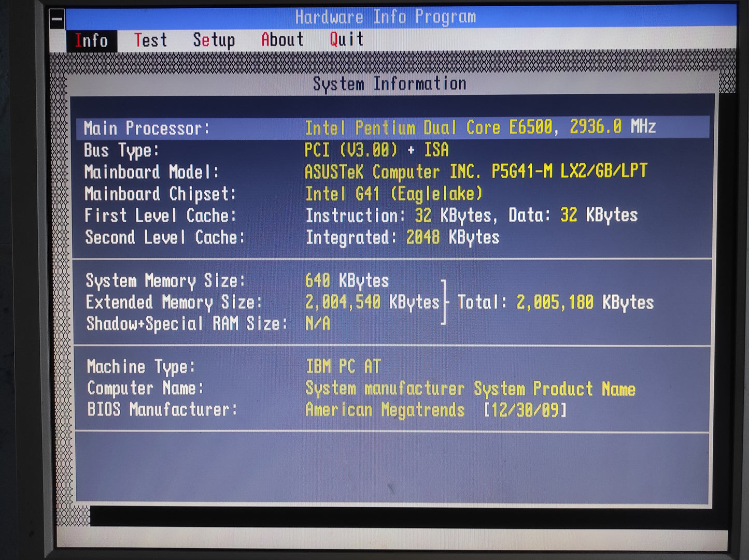Open the Setup menu

click(x=214, y=40)
